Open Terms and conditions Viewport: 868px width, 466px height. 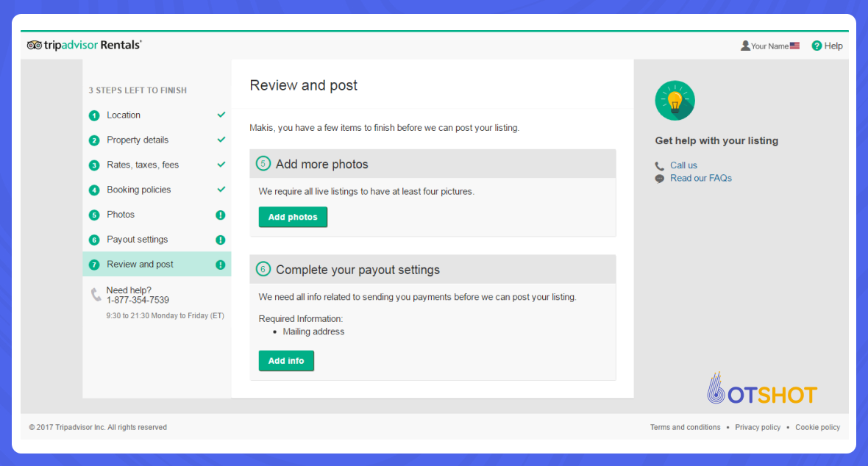click(x=685, y=427)
